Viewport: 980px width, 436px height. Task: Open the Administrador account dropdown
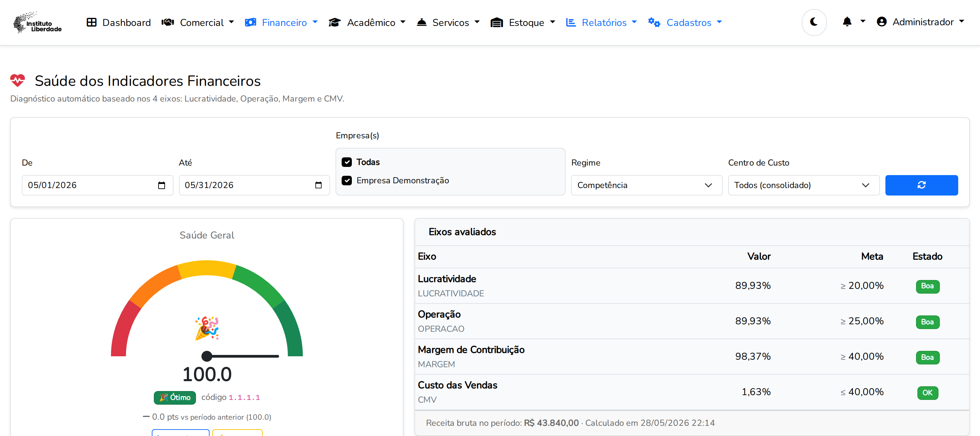point(920,22)
